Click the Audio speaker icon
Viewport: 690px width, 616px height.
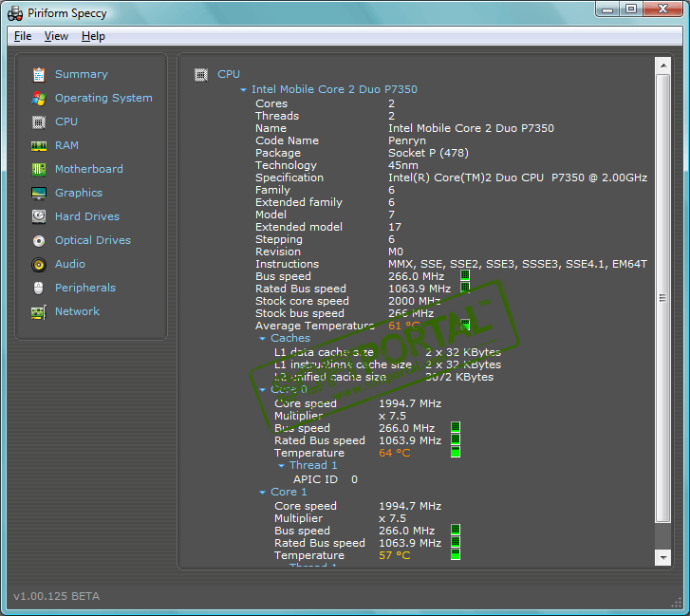[39, 265]
